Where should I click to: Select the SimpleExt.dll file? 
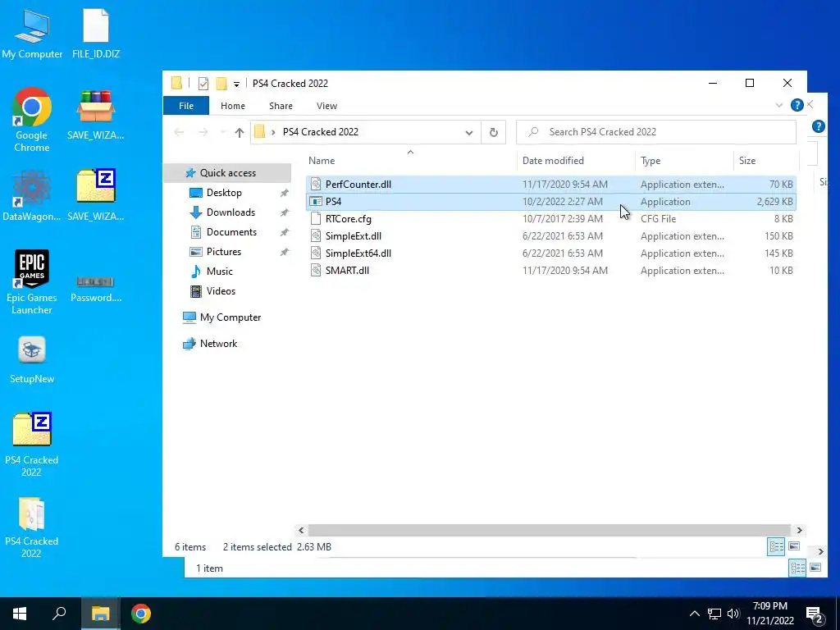(x=550, y=235)
